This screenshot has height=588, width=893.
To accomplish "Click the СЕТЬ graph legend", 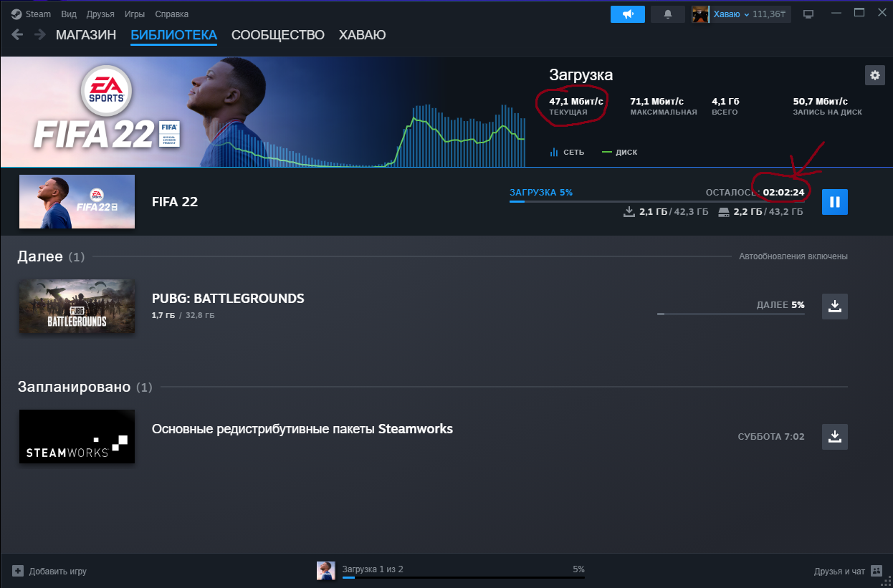I will (567, 153).
